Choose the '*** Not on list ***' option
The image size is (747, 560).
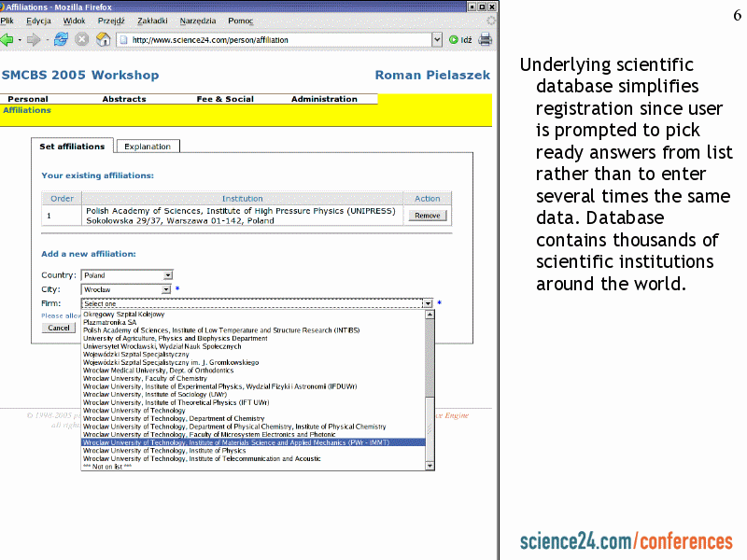pyautogui.click(x=107, y=467)
